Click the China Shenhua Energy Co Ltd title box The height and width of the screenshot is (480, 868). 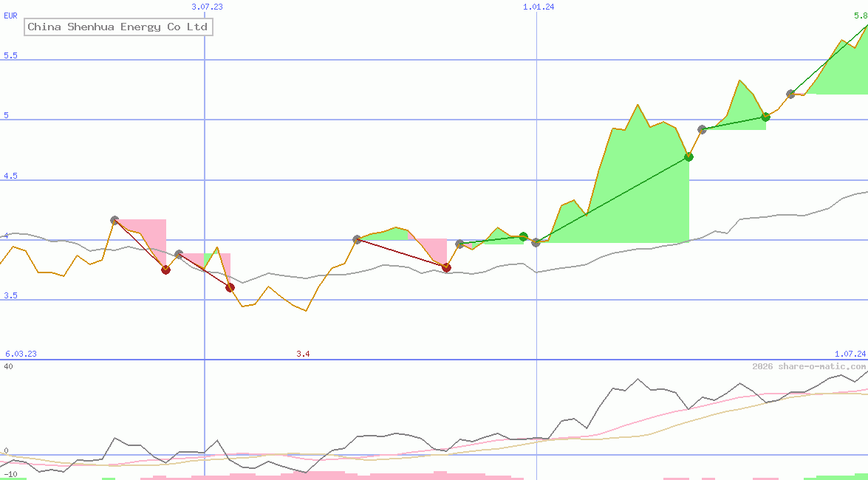click(118, 27)
